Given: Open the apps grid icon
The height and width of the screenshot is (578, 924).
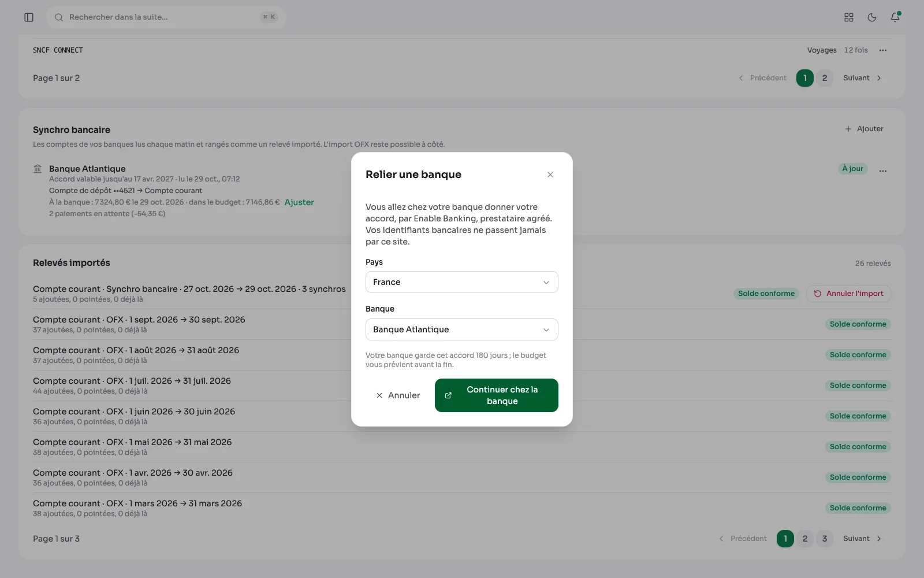Looking at the screenshot, I should (849, 17).
